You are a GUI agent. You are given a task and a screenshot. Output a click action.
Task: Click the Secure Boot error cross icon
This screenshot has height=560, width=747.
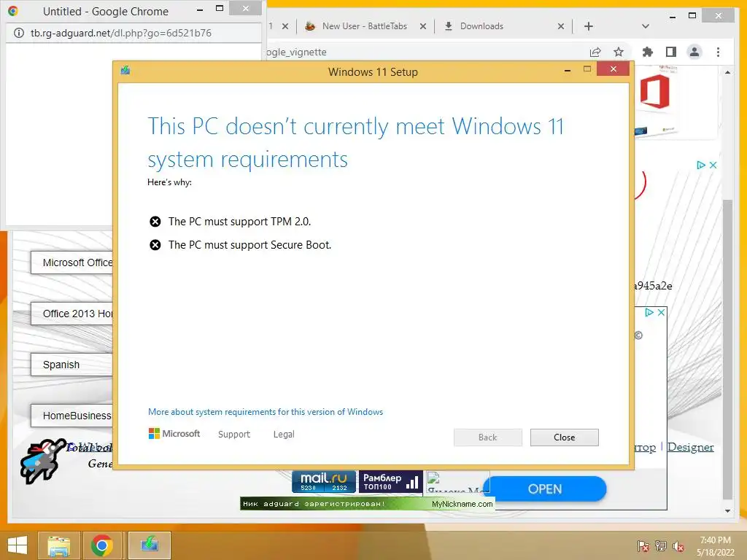tap(155, 245)
